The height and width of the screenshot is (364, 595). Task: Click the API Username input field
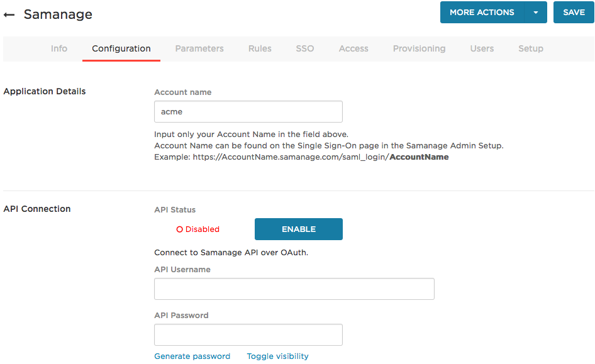pyautogui.click(x=294, y=289)
